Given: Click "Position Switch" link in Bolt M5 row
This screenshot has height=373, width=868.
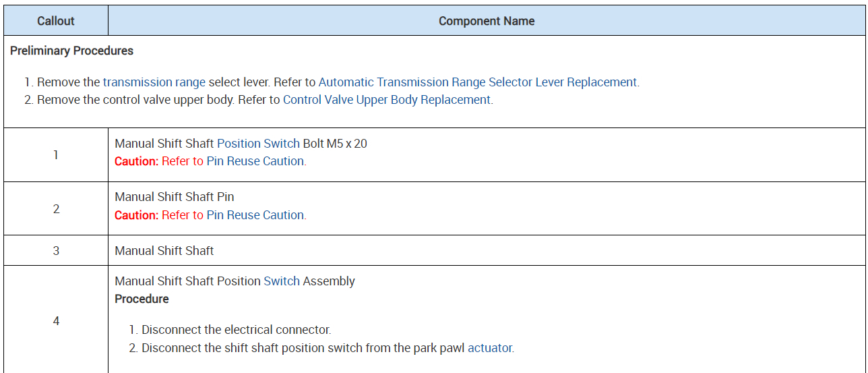Looking at the screenshot, I should pos(258,144).
